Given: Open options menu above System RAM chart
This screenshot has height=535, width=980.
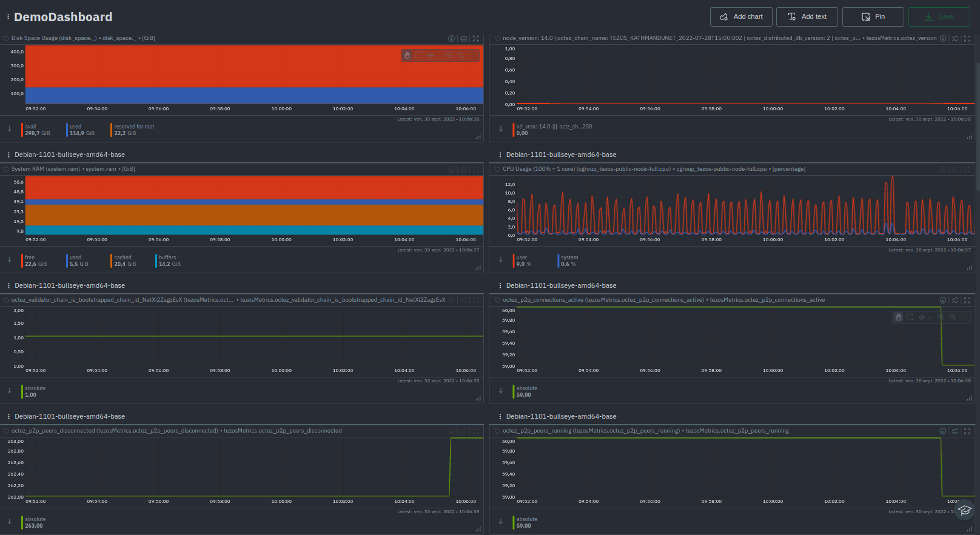Looking at the screenshot, I should pos(8,155).
